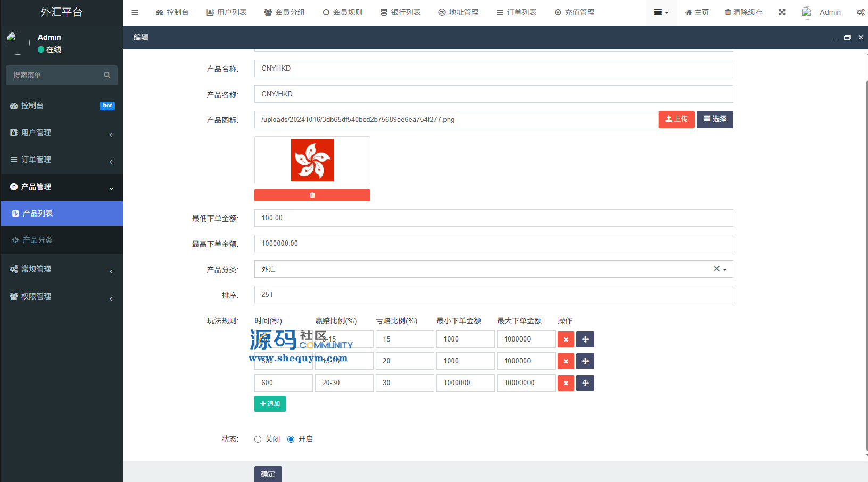Click the hamburger sidebar toggle icon
Viewport: 868px width, 482px height.
(135, 12)
